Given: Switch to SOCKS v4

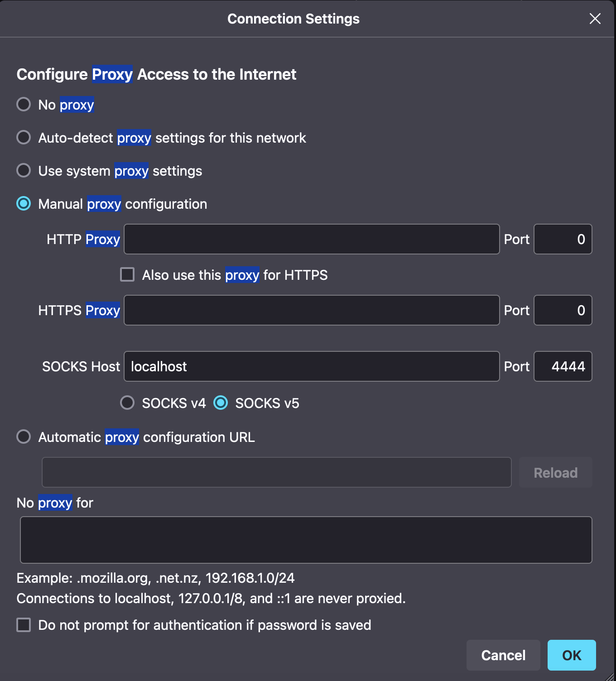Looking at the screenshot, I should point(127,403).
